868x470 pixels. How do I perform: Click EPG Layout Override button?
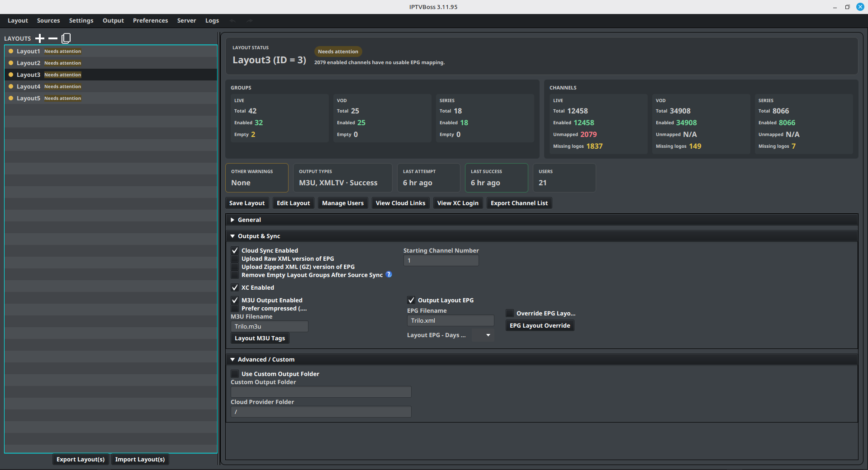[x=540, y=325]
